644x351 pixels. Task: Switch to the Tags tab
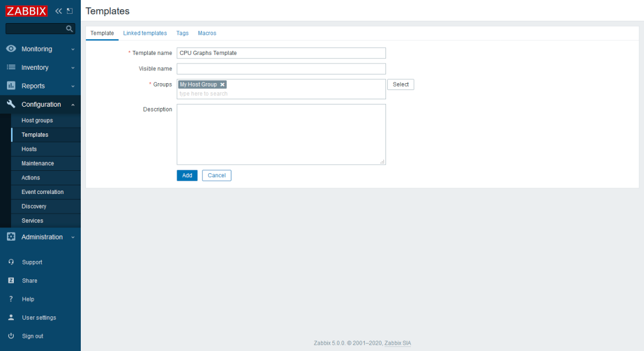182,33
